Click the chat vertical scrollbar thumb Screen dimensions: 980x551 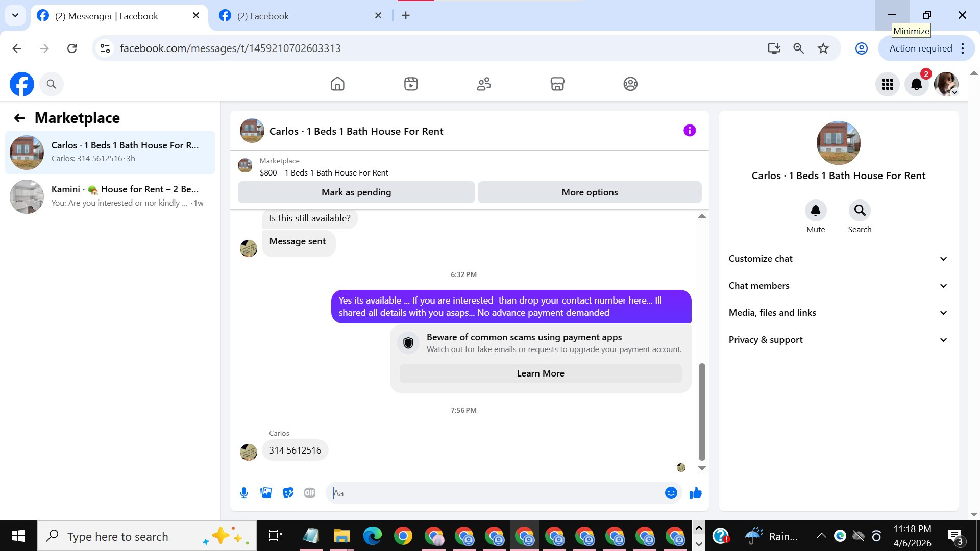pos(702,412)
